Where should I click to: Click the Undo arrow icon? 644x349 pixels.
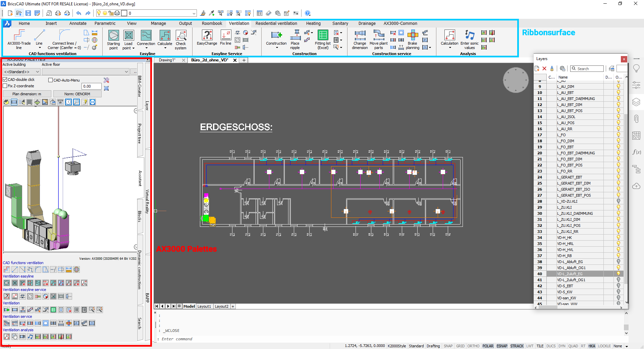pos(79,13)
